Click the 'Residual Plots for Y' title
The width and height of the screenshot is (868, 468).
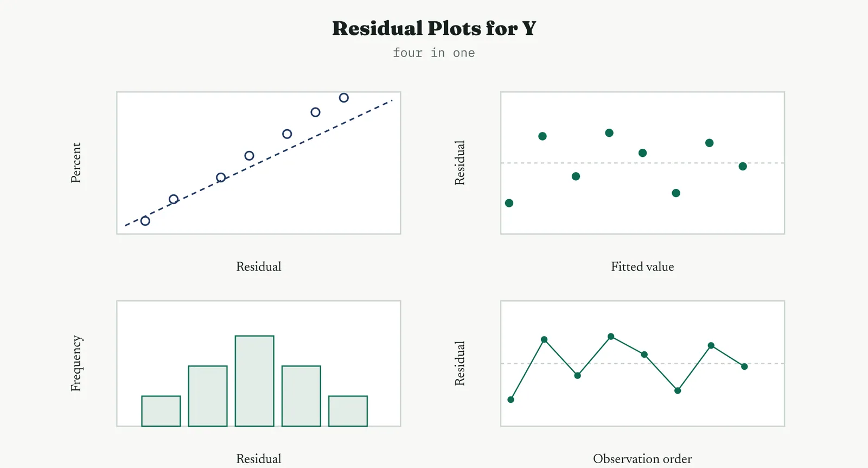(434, 28)
